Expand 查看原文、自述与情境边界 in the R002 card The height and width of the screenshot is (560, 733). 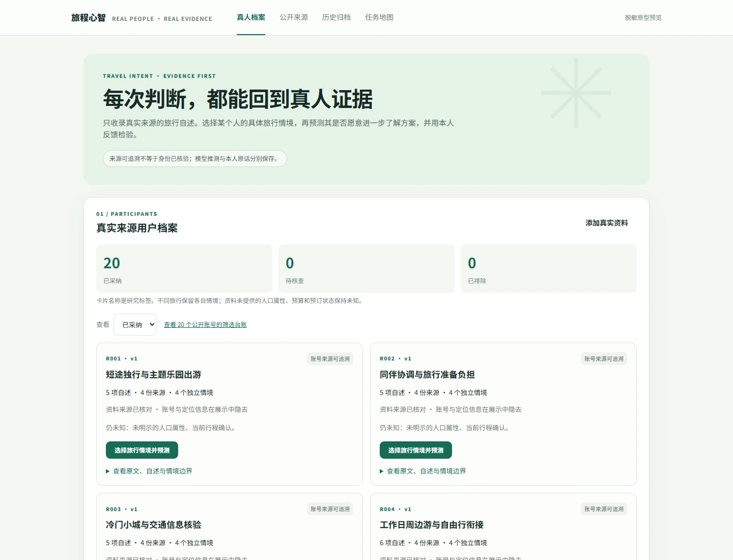[423, 471]
